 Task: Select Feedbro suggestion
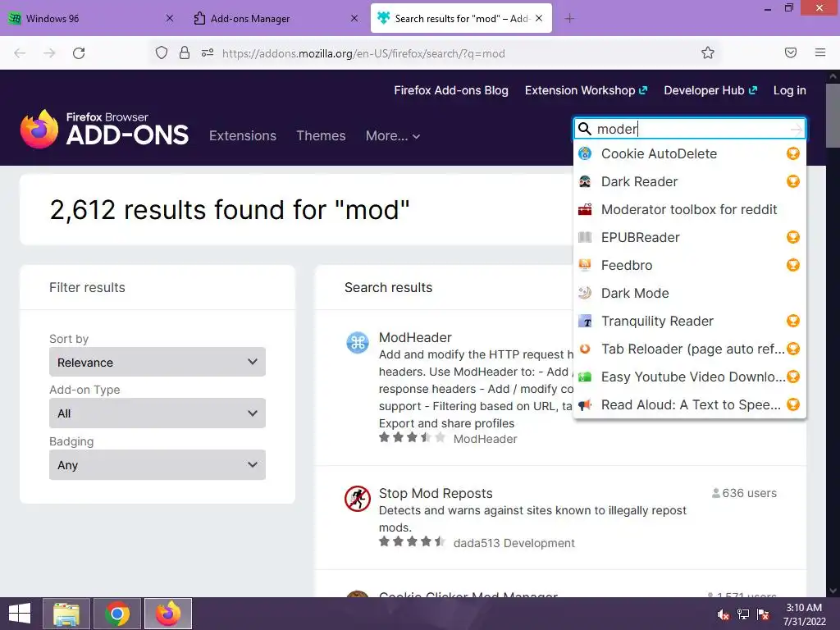click(689, 265)
